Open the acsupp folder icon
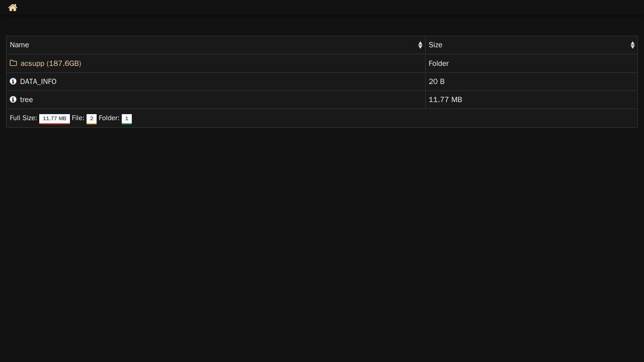644x362 pixels. tap(14, 63)
